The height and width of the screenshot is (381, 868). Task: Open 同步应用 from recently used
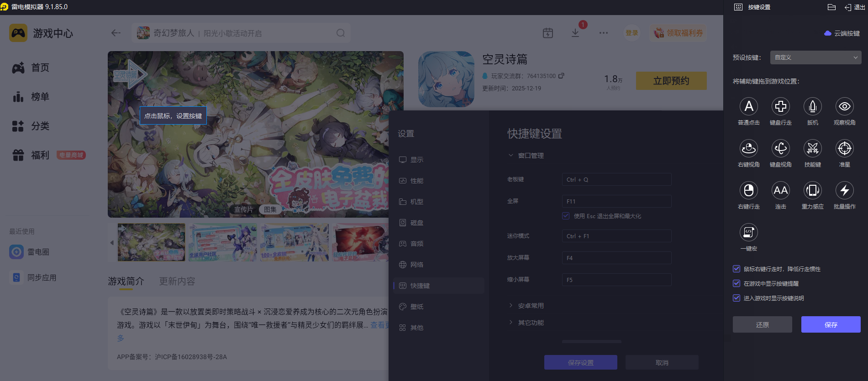click(33, 277)
